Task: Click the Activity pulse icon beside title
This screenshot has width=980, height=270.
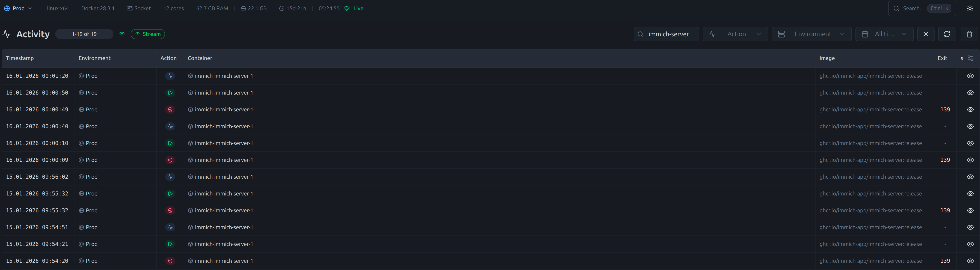Action: 6,34
